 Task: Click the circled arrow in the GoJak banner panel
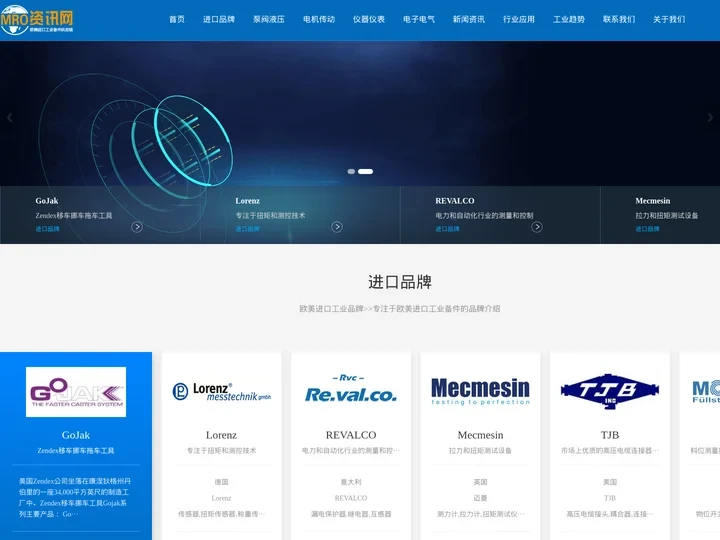tap(137, 227)
